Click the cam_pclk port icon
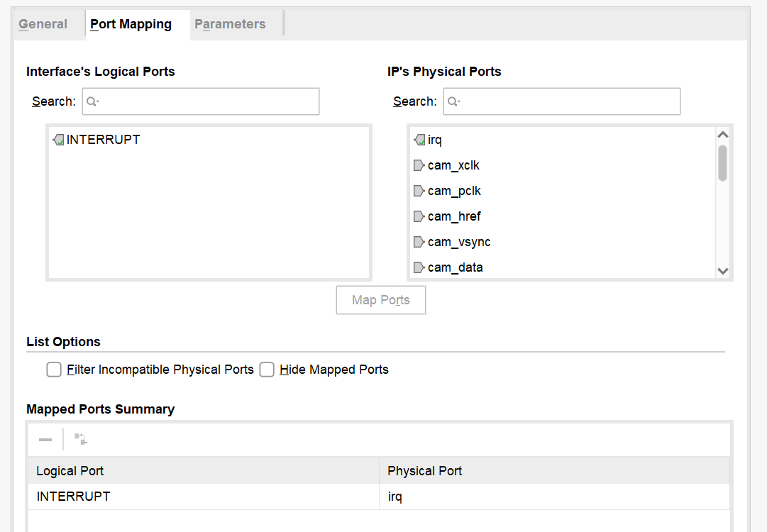Viewport: 767px width, 532px height. (419, 191)
